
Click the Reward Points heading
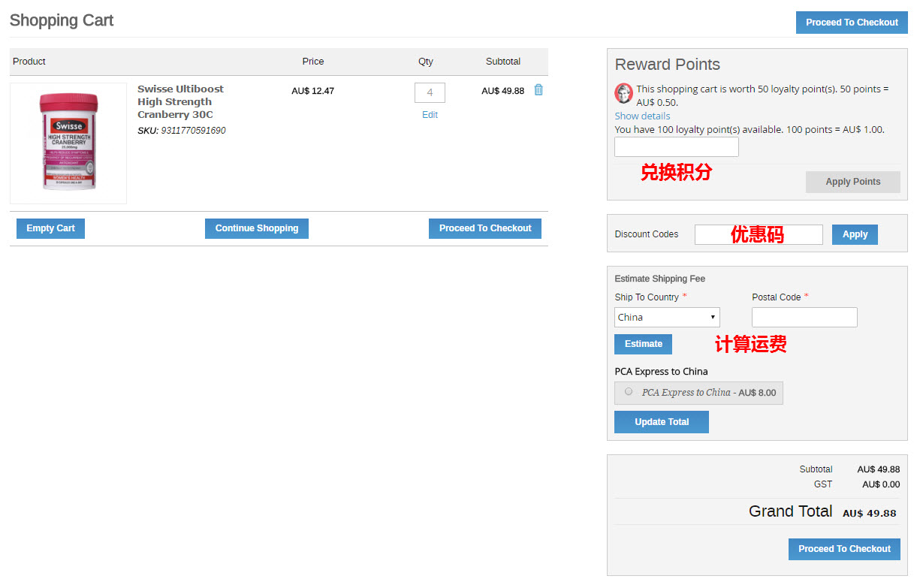pyautogui.click(x=668, y=65)
